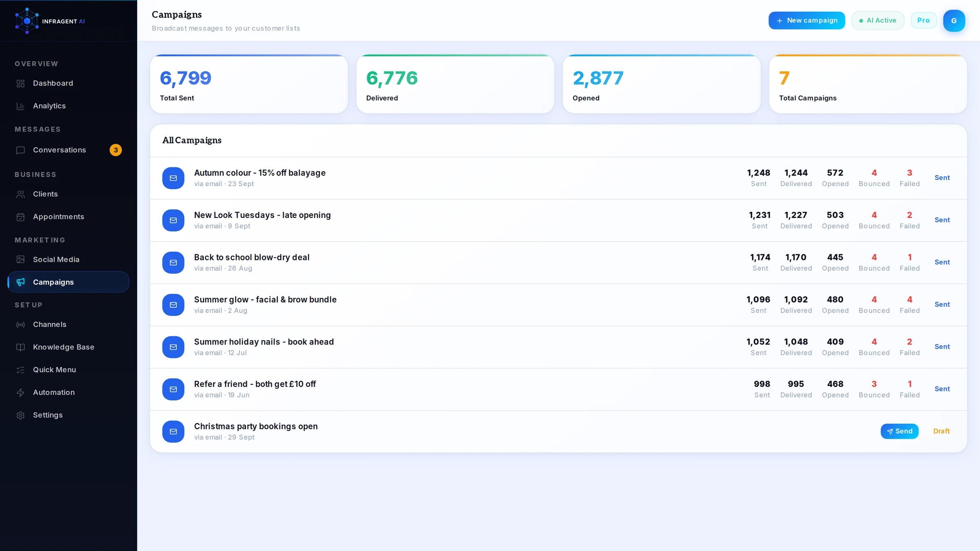
Task: Select the Quick Menu list icon
Action: point(20,370)
